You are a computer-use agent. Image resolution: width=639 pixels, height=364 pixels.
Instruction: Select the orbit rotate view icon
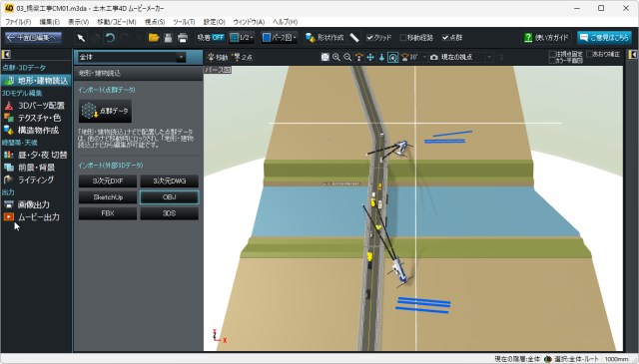pos(358,58)
